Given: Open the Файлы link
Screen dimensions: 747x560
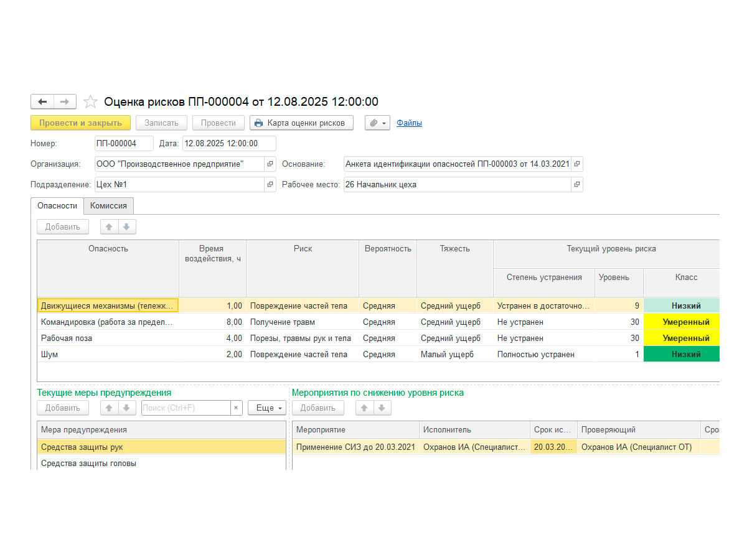Looking at the screenshot, I should (x=409, y=123).
